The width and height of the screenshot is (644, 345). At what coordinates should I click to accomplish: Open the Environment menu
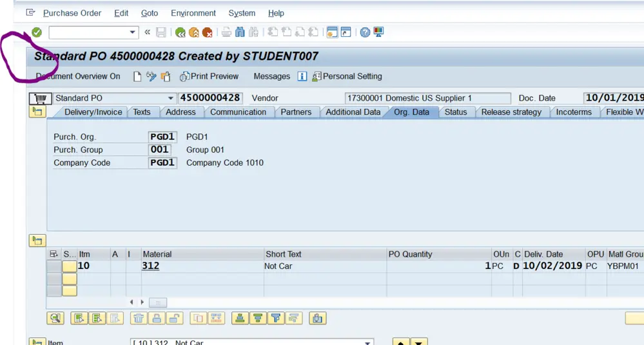pyautogui.click(x=193, y=13)
